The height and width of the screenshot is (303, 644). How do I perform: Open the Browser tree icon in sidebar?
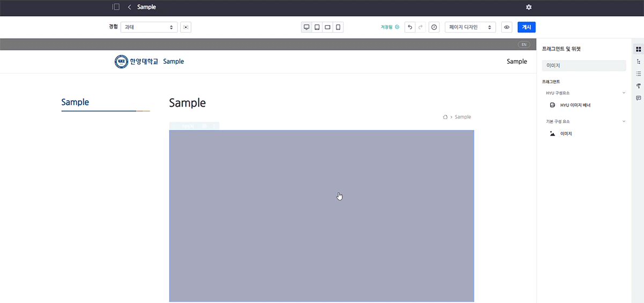[639, 62]
